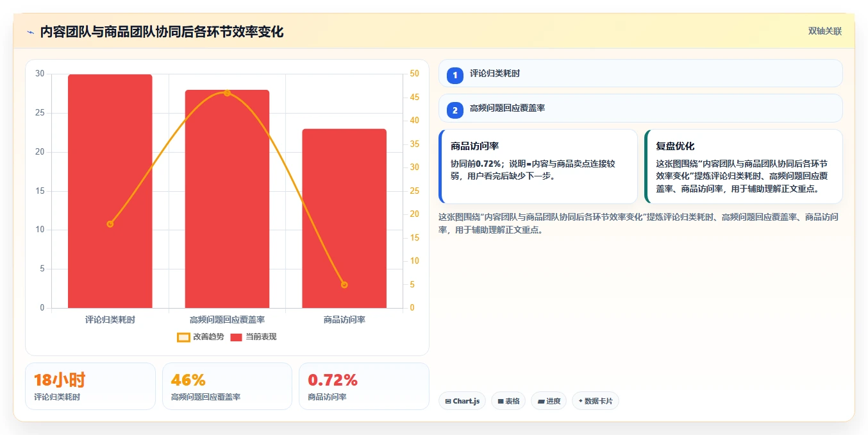Viewport: 868px width, 435px height.
Task: Open the 商品访问率 insight card
Action: [538, 167]
